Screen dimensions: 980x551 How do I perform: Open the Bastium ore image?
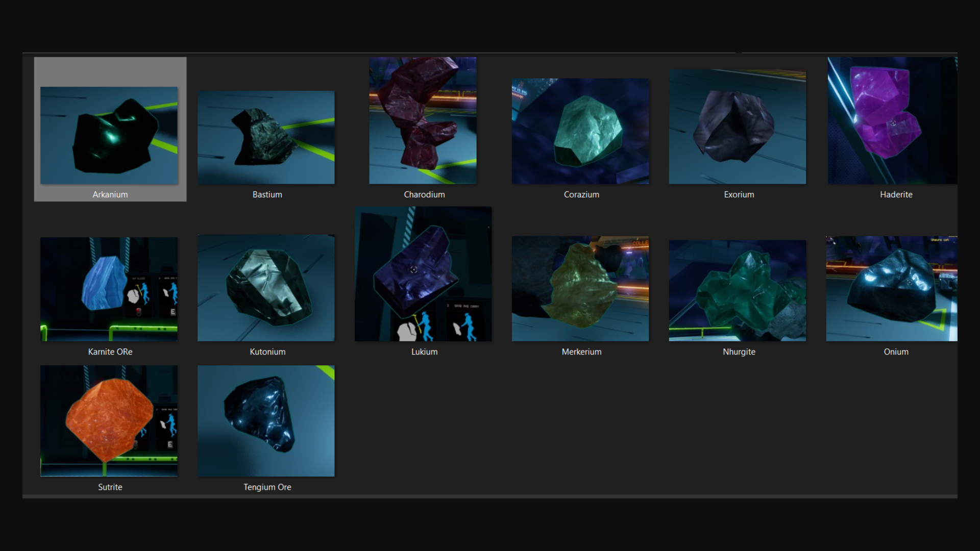[x=266, y=137]
